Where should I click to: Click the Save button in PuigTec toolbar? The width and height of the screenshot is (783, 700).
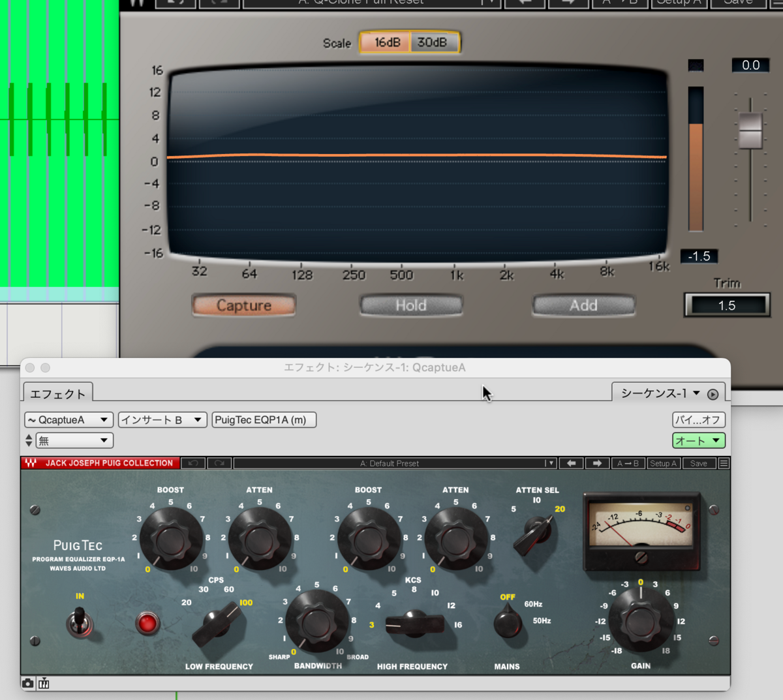[x=699, y=463]
